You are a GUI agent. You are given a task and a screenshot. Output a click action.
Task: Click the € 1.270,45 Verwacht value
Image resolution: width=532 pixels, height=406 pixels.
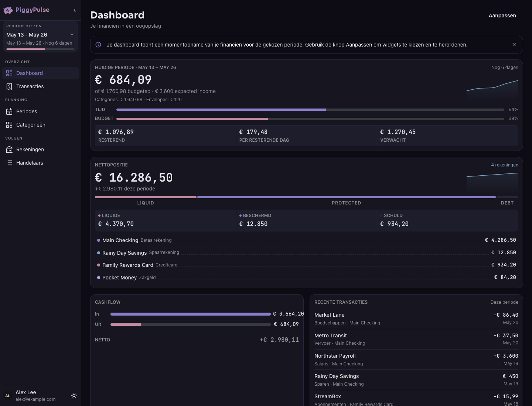398,132
